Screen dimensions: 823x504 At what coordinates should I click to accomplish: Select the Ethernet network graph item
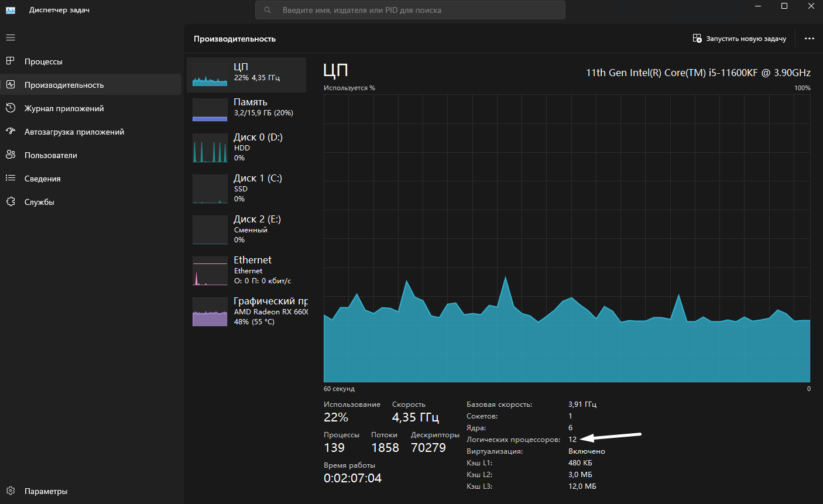246,271
